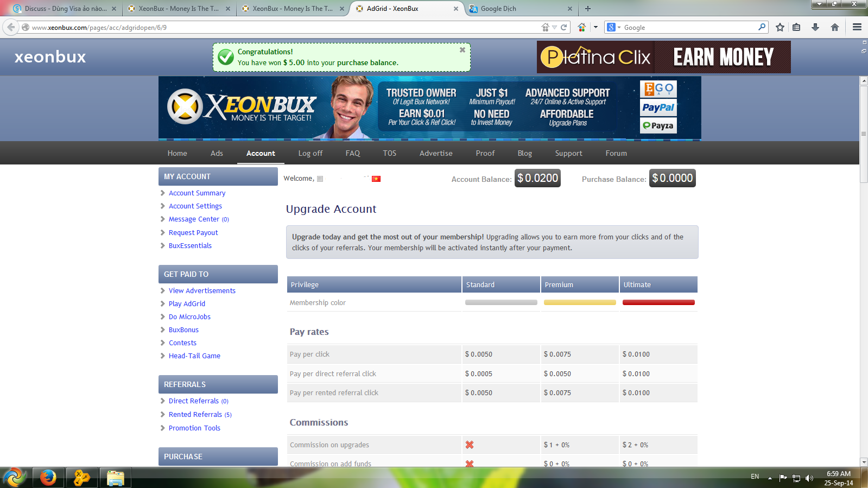Screen dimensions: 868x488
Task: Open Windows Explorer from the taskbar
Action: 115,478
